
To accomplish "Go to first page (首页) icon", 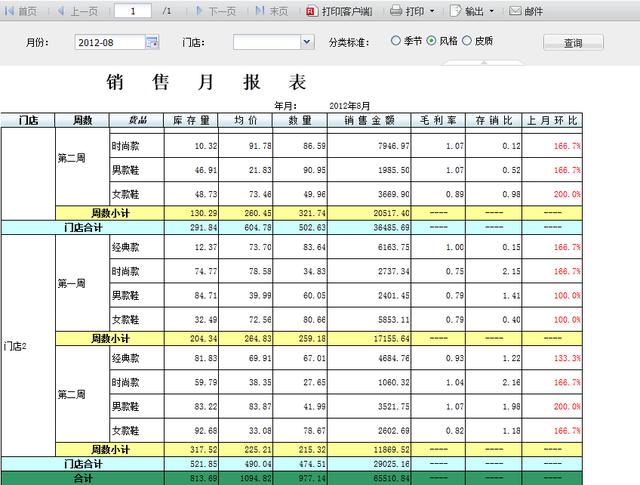I will click(x=9, y=11).
